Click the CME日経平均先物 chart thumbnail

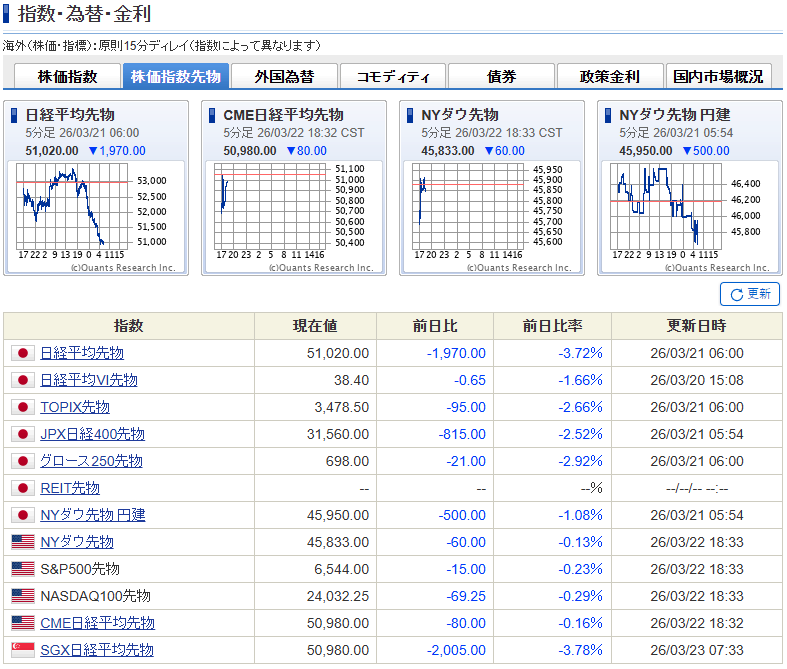tap(294, 218)
